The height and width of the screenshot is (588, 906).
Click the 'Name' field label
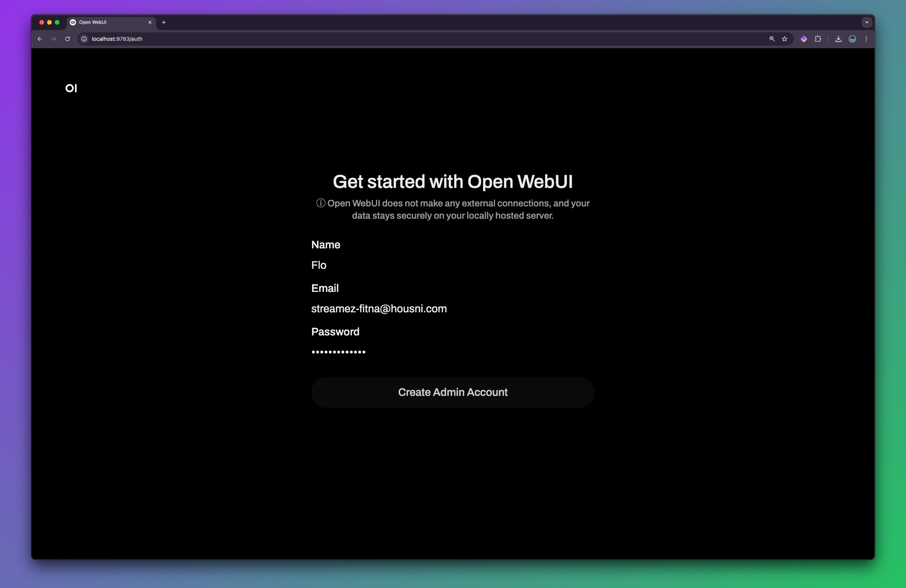326,245
